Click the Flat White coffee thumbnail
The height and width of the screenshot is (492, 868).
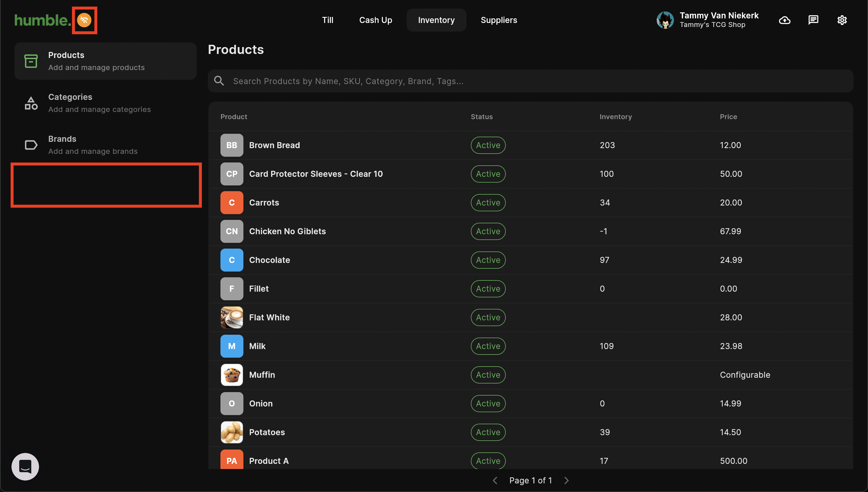[x=232, y=317]
